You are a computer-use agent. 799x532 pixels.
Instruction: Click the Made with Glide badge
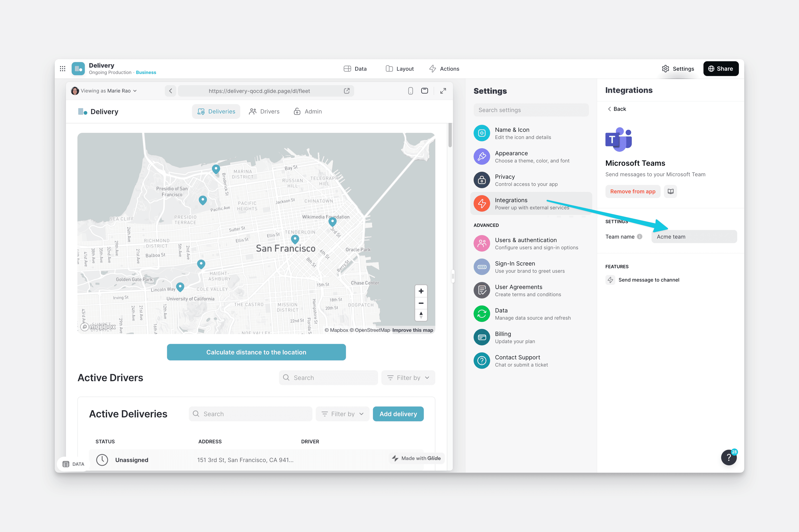[x=416, y=458]
